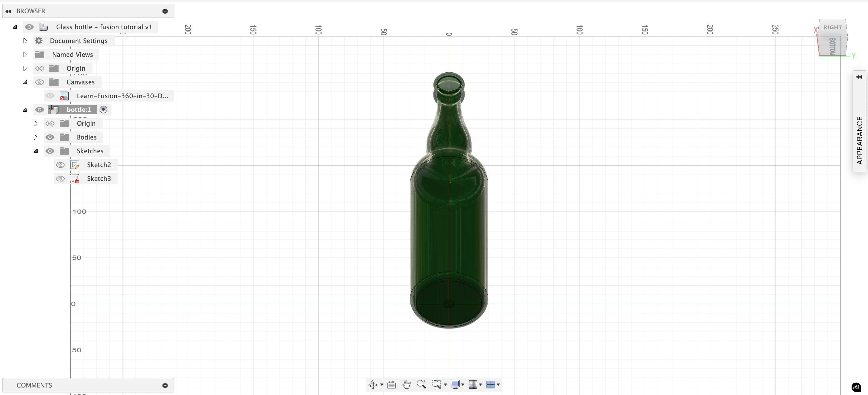
Task: Click the RIGHT face of ViewCube
Action: point(832,27)
